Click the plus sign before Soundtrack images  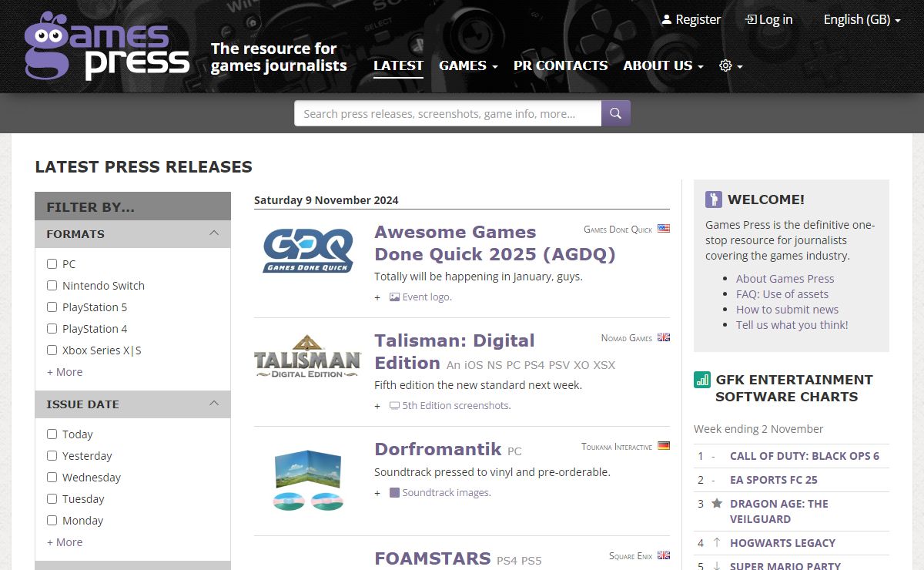[x=377, y=493]
